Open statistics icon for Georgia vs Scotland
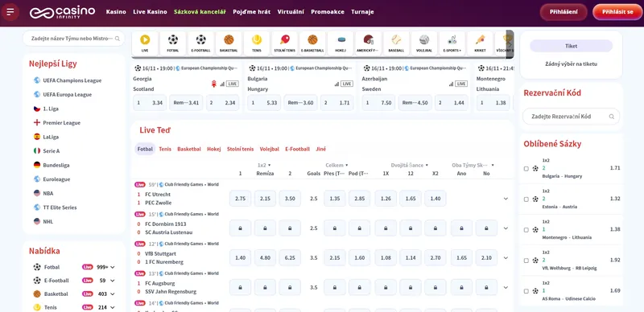This screenshot has height=312, width=644. pos(222,84)
